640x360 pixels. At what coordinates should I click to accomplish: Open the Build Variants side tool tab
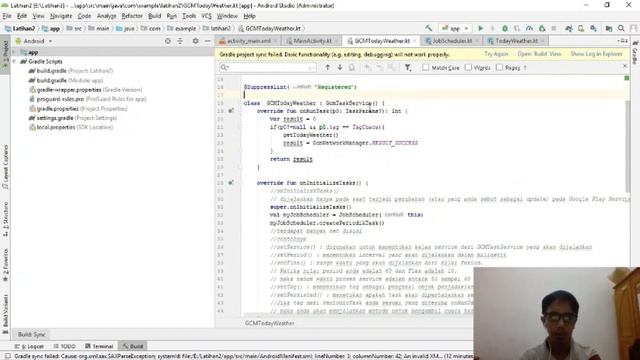click(x=5, y=313)
